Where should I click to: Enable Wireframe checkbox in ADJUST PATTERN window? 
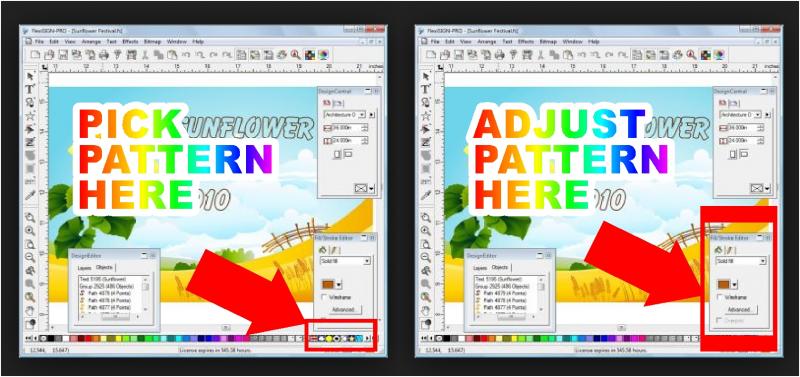point(720,297)
